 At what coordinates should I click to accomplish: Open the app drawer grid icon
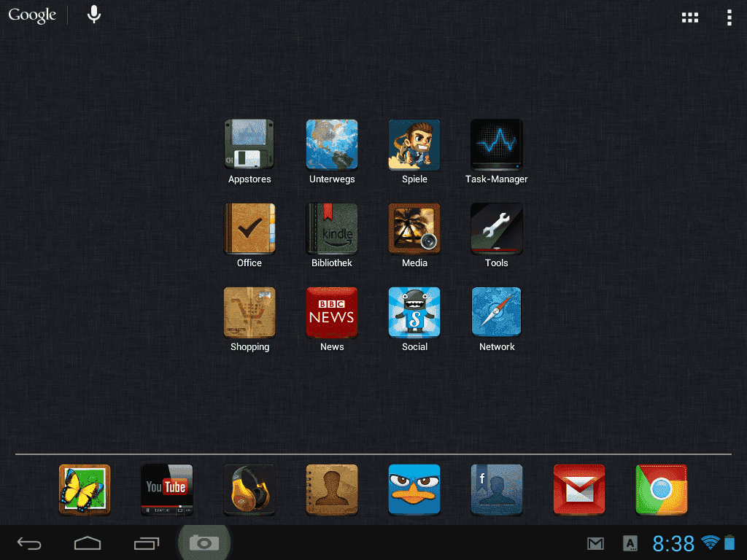click(690, 17)
